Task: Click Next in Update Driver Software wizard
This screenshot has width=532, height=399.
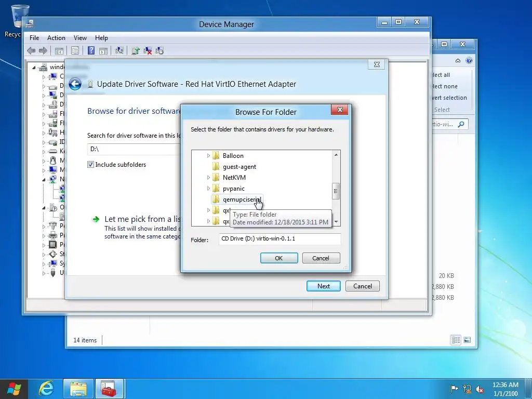Action: 323,286
